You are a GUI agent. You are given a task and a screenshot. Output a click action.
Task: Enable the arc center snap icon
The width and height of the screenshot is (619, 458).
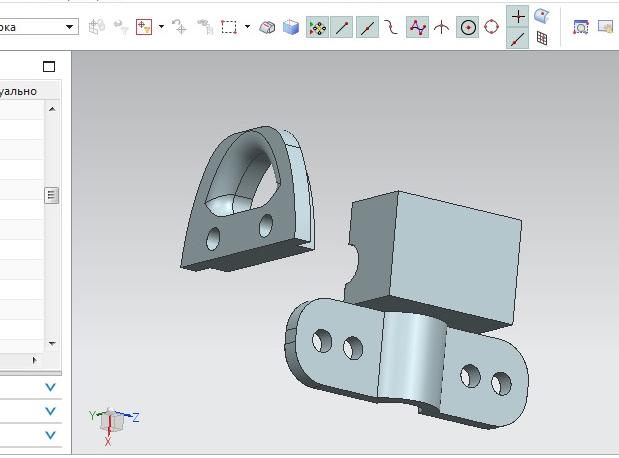pos(467,27)
